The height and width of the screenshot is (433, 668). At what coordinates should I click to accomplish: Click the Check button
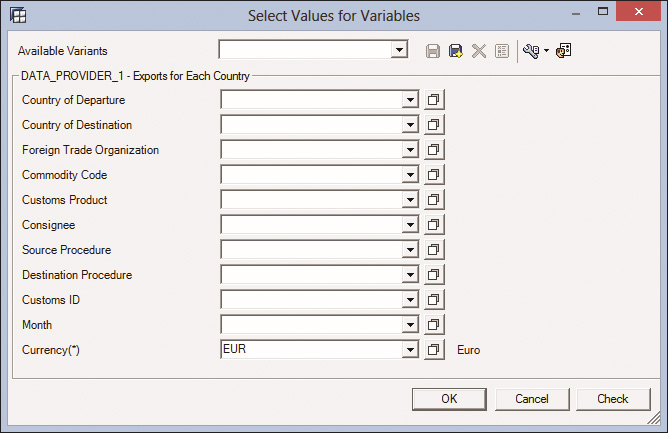(x=613, y=399)
